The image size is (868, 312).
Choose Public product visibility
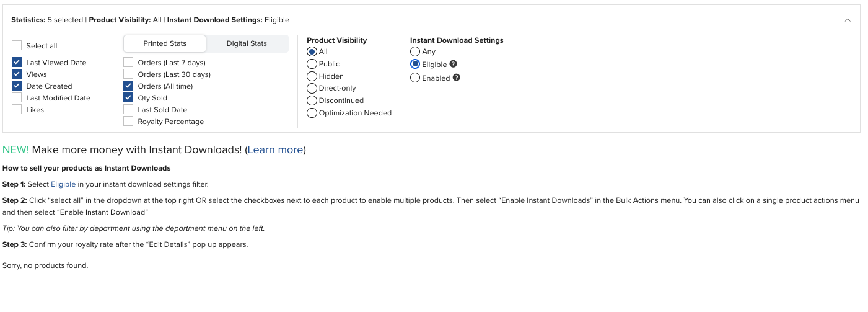312,64
